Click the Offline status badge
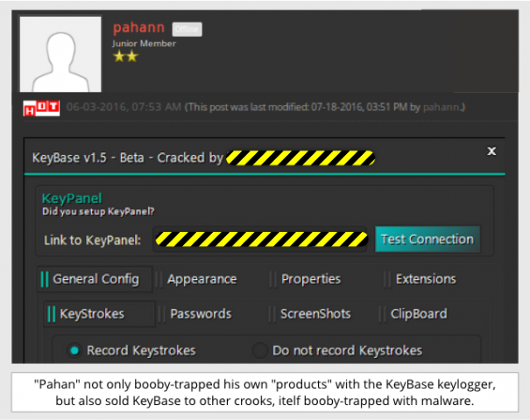This screenshot has height=420, width=530. point(186,28)
